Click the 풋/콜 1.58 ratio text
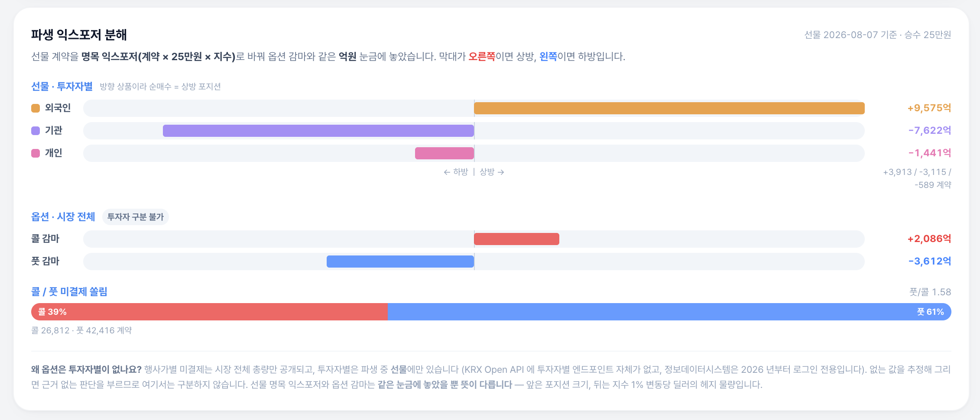This screenshot has width=980, height=420. (930, 292)
